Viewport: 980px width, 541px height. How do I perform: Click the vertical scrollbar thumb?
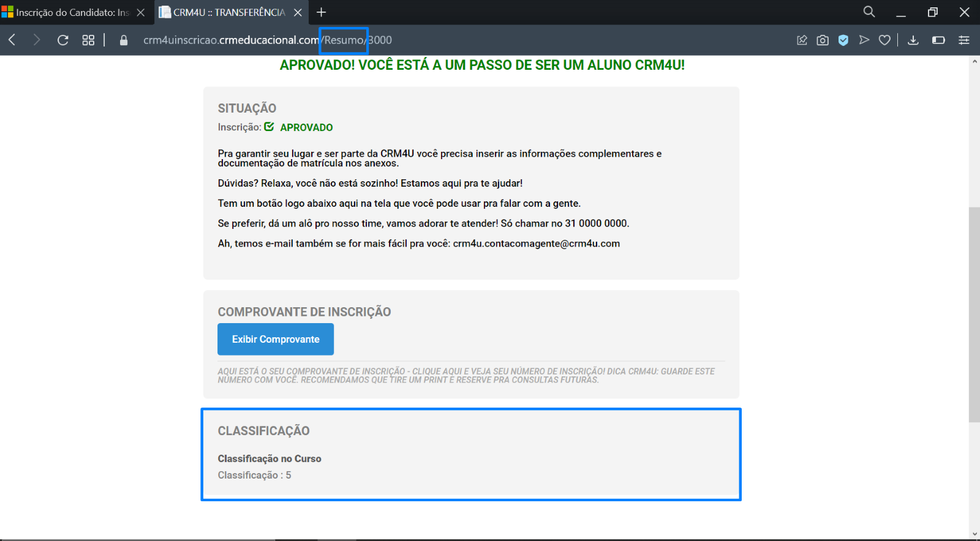coord(974,315)
